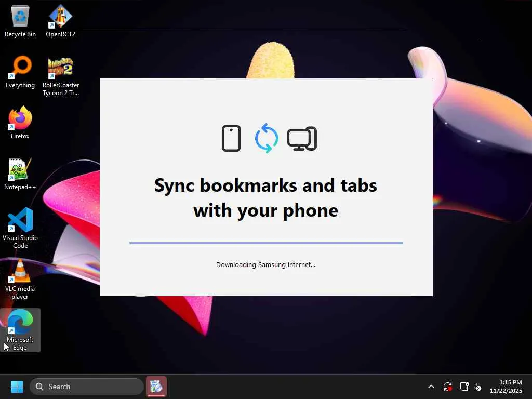Image resolution: width=532 pixels, height=399 pixels.
Task: Click the 'Downloading Samsung Internet...' status text
Action: (265, 264)
